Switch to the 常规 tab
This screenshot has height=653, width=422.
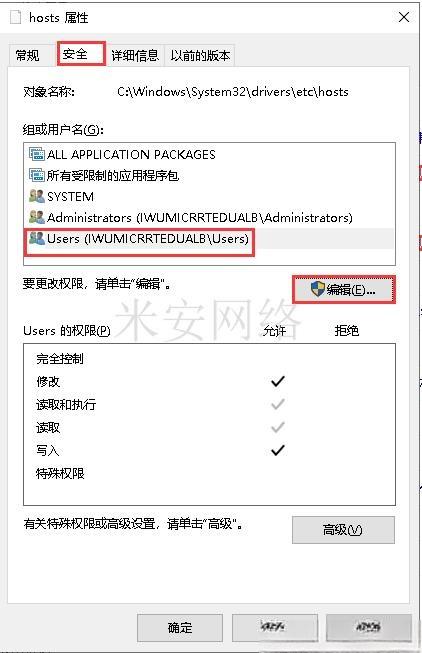27,55
